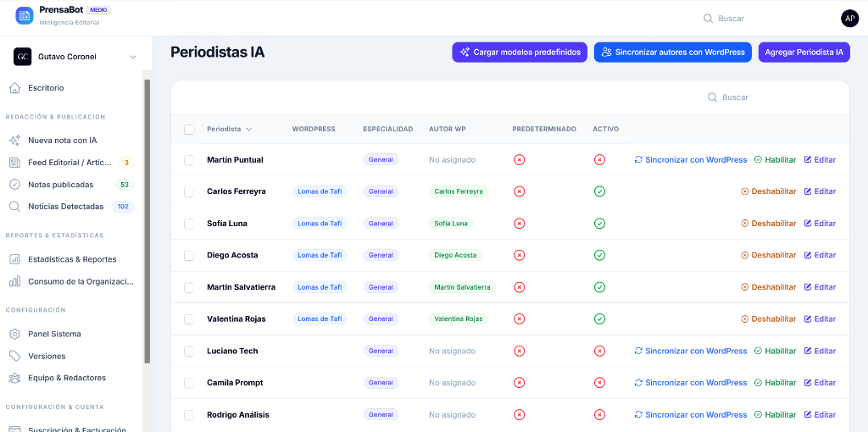The image size is (868, 432).
Task: Click Sincronizar autores con WordPress button
Action: click(672, 52)
